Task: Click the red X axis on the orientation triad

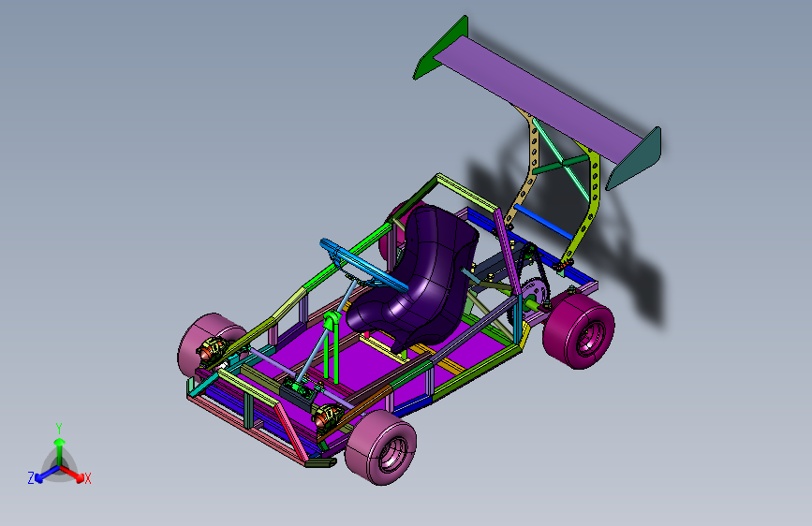Action: point(73,474)
